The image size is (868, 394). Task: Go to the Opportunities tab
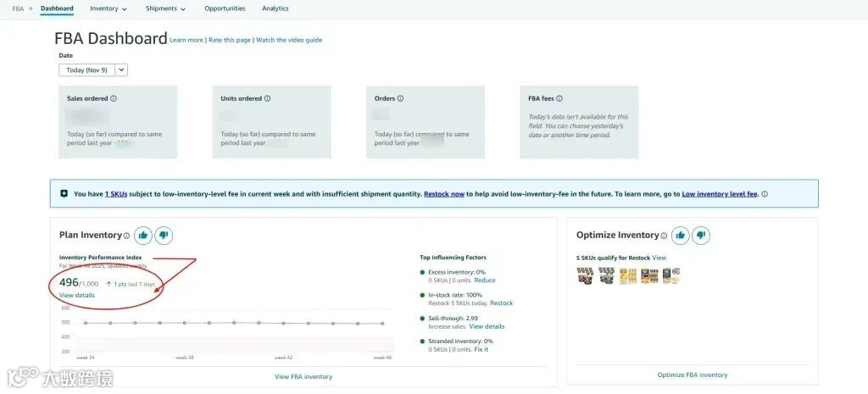pyautogui.click(x=225, y=8)
